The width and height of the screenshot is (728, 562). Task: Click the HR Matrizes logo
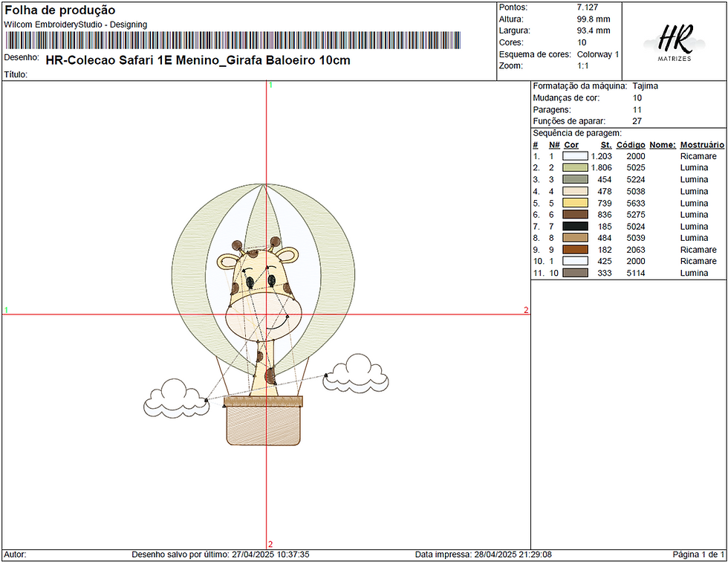[x=675, y=42]
